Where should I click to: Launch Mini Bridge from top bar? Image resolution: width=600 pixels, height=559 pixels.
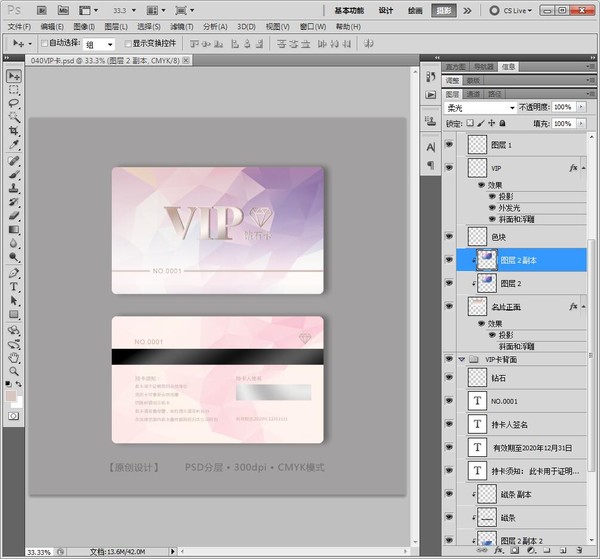tap(63, 10)
